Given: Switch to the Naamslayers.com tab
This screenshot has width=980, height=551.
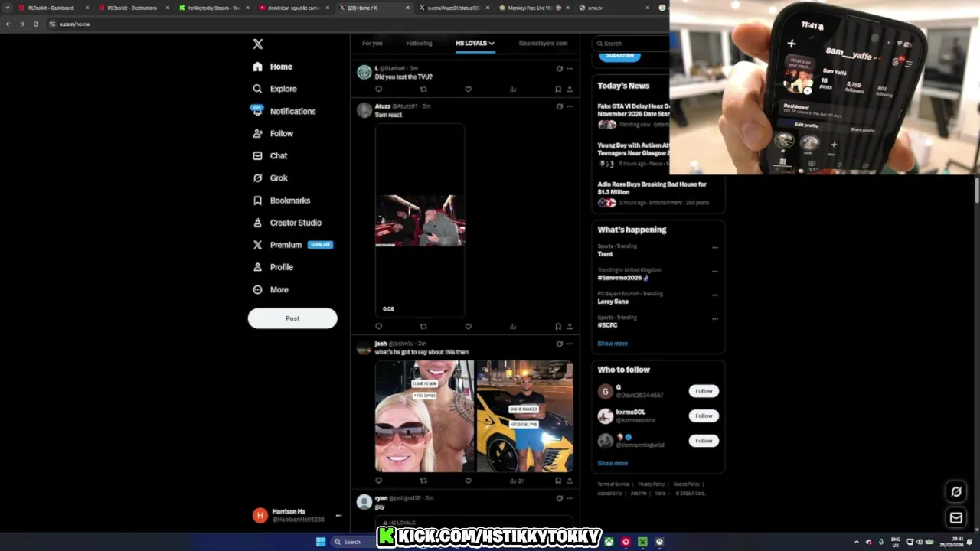Looking at the screenshot, I should [x=543, y=43].
